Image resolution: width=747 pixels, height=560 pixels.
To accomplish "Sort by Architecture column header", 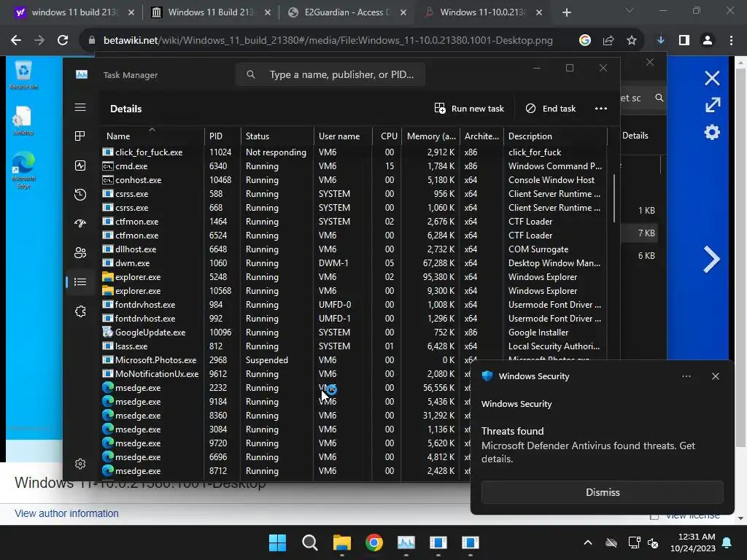I will click(x=481, y=136).
